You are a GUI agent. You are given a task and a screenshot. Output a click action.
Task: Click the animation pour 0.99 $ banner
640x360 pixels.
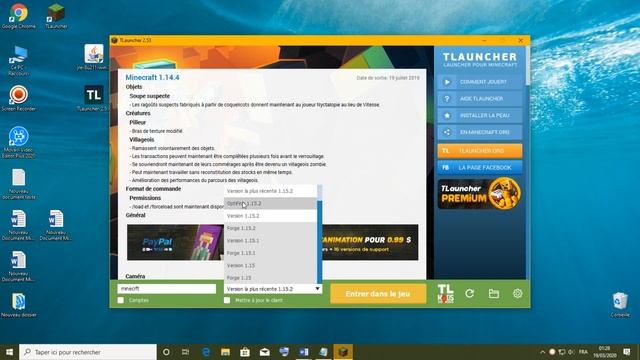(370, 242)
